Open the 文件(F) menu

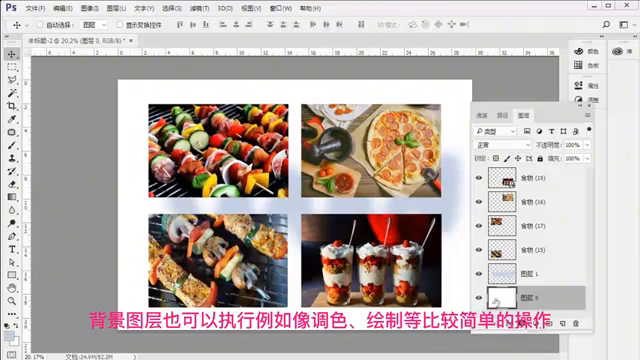click(x=35, y=9)
